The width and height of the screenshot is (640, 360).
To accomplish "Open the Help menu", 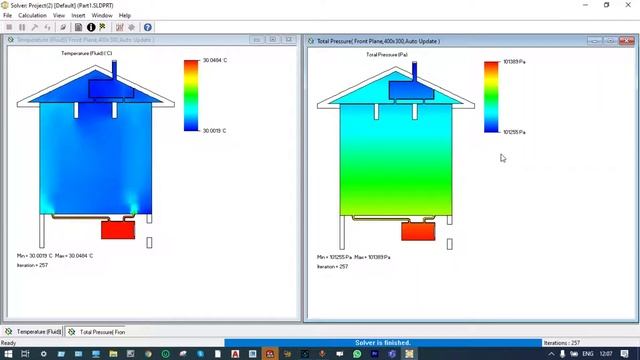I will pos(124,16).
